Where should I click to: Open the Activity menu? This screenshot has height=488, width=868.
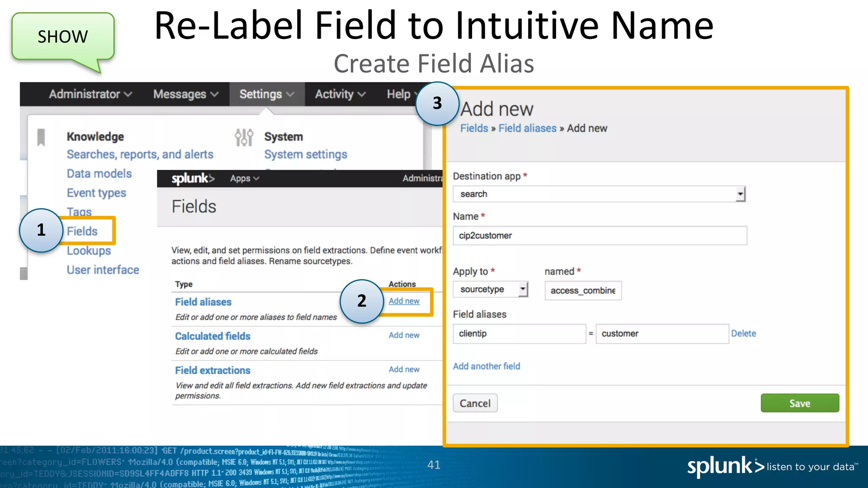point(340,94)
